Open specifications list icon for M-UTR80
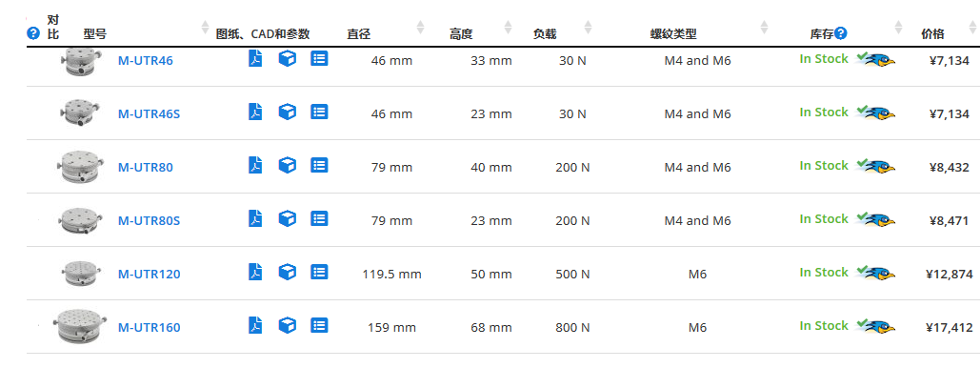 [x=319, y=165]
